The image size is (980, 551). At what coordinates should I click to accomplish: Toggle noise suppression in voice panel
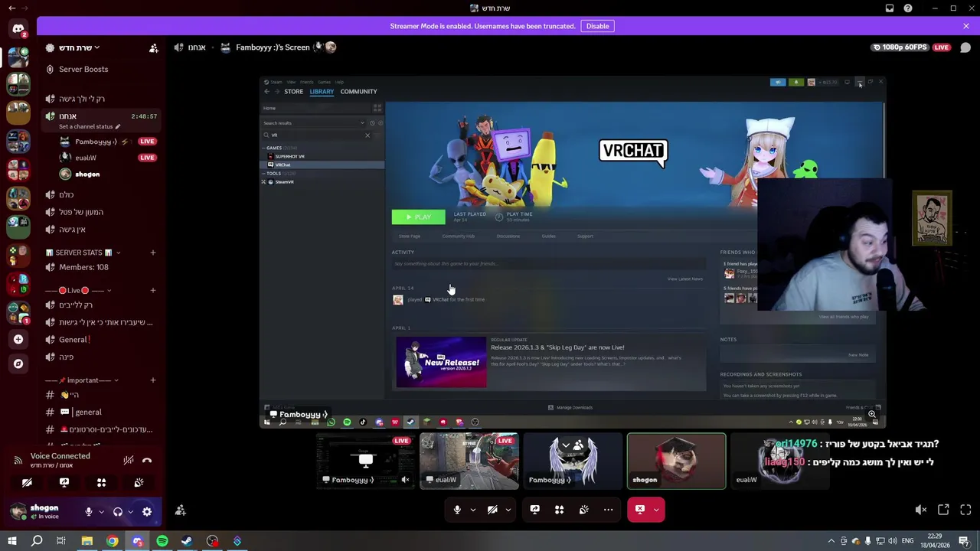pyautogui.click(x=129, y=460)
